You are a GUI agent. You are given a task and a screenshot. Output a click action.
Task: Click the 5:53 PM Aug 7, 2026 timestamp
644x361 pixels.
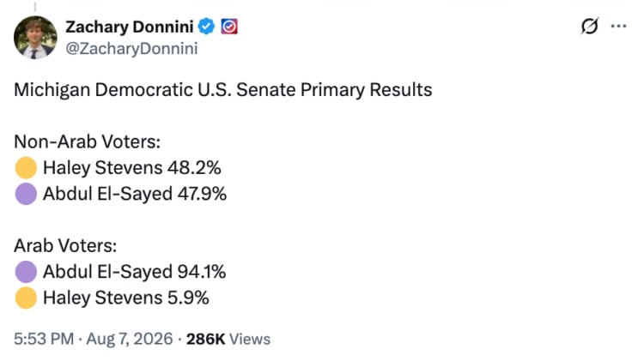tap(94, 340)
